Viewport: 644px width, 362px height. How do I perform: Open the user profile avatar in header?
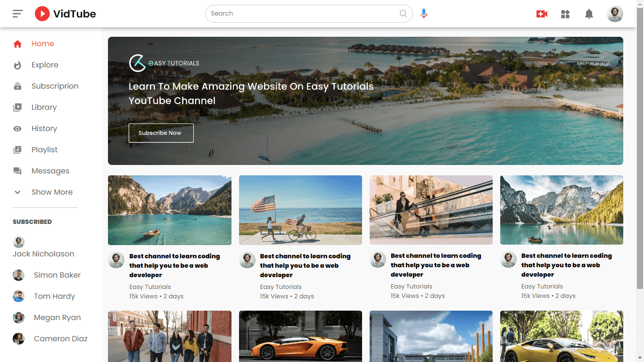615,14
